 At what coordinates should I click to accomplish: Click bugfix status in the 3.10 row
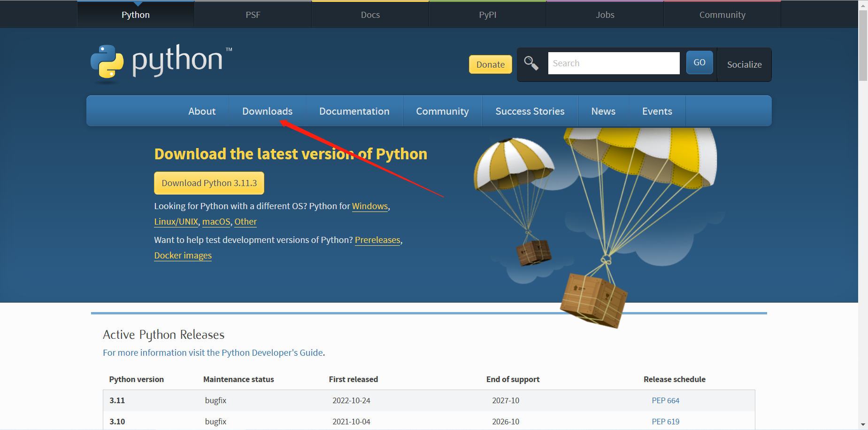[x=215, y=422]
